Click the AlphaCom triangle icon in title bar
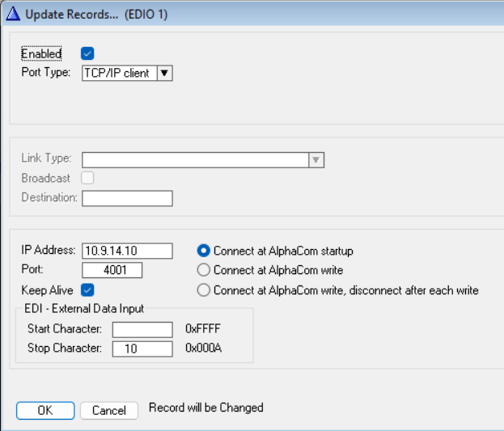This screenshot has height=431, width=504. coord(13,14)
